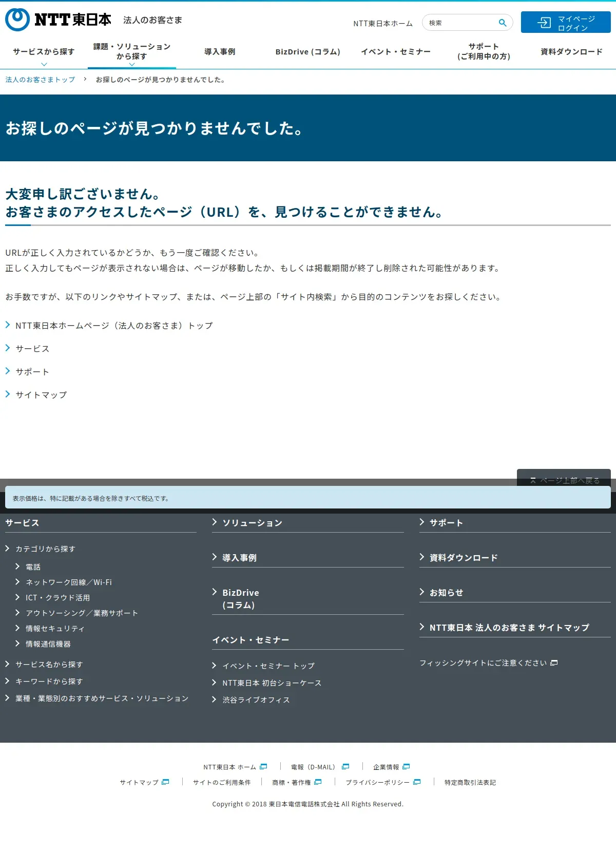The image size is (616, 868).
Task: Open the BizDrive (コラム) navigation item
Action: 308,52
